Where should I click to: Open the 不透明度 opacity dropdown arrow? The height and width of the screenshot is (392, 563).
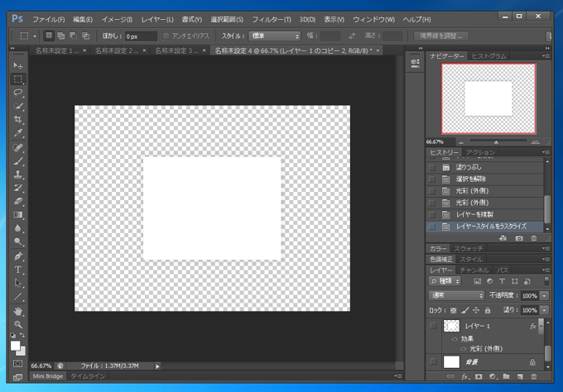point(545,296)
